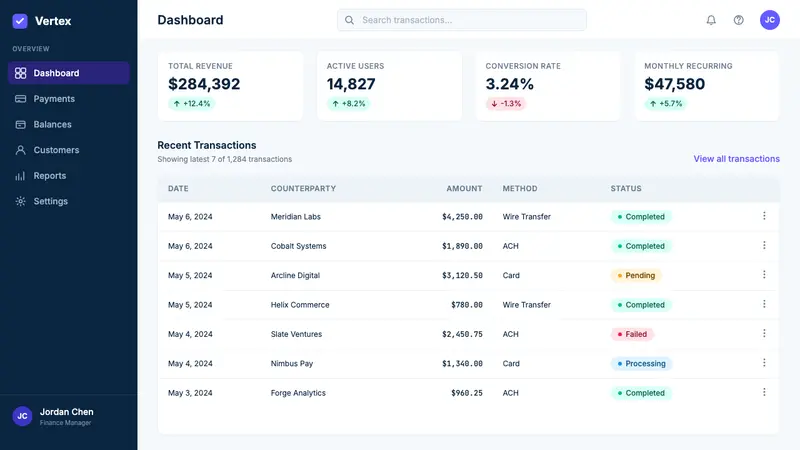Click the Search transactions input field
This screenshot has width=800, height=450.
[462, 20]
